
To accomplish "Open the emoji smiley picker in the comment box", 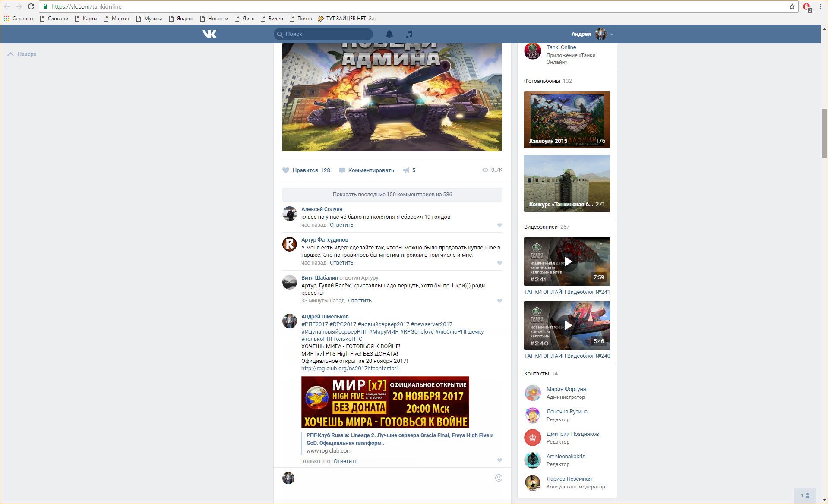I will [499, 478].
